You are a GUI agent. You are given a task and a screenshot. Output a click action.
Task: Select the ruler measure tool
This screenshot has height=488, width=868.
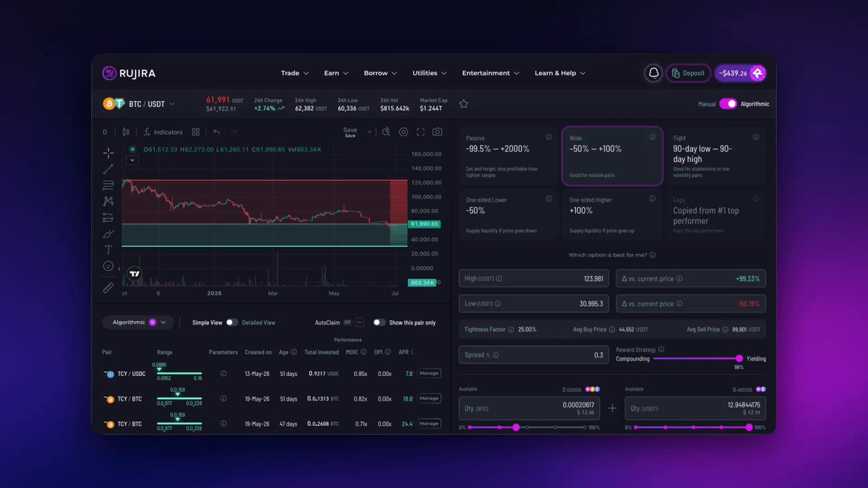point(108,288)
